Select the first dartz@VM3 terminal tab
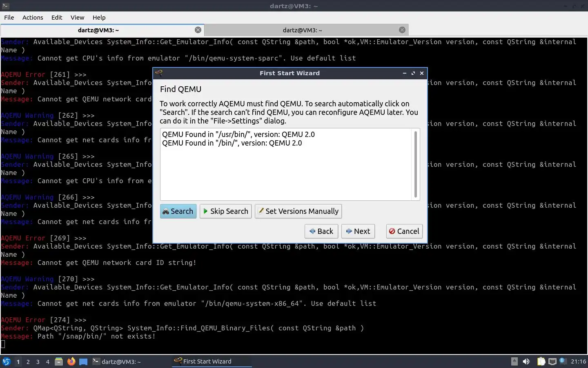588x368 pixels. point(98,30)
